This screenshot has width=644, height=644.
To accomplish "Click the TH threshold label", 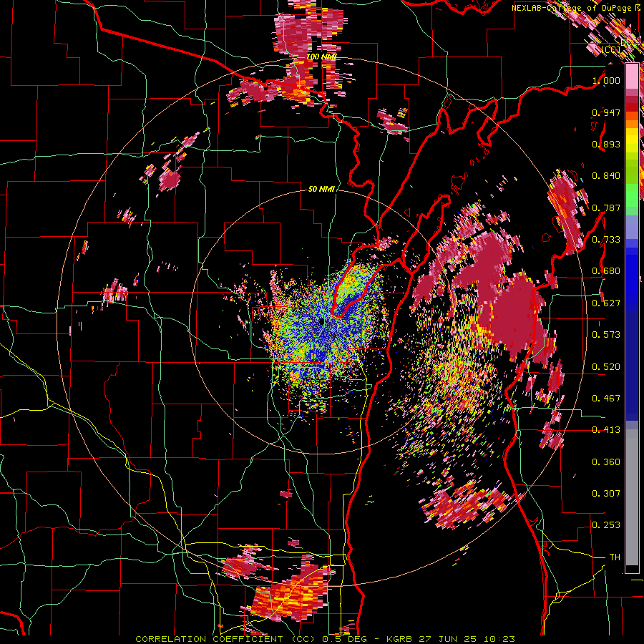I will (x=615, y=557).
